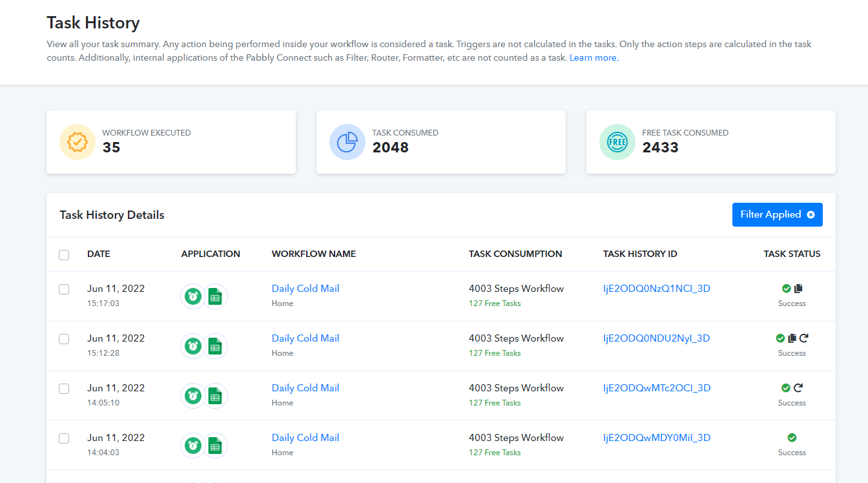This screenshot has height=483, width=868.
Task: Click the Success label for IjE2ODQwMDY0MiI_3D
Action: [792, 453]
